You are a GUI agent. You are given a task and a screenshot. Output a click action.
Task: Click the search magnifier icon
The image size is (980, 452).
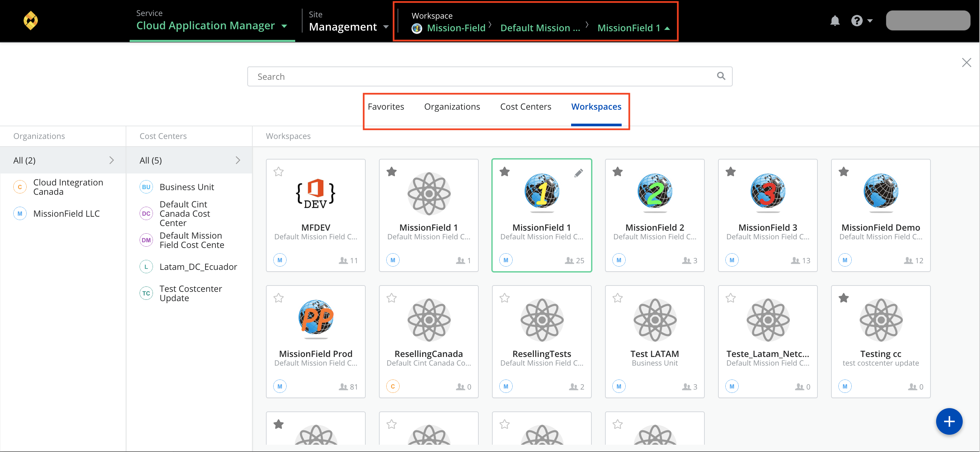721,76
